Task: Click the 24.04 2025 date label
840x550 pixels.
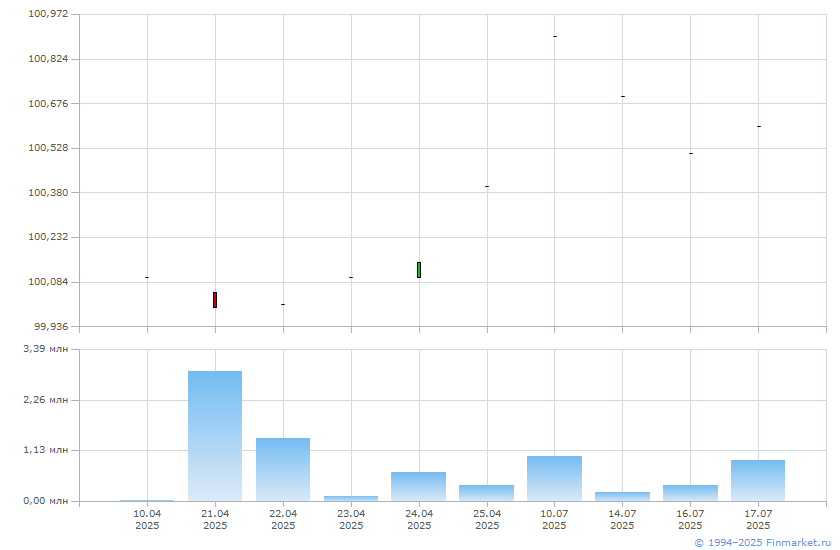Action: tap(419, 519)
